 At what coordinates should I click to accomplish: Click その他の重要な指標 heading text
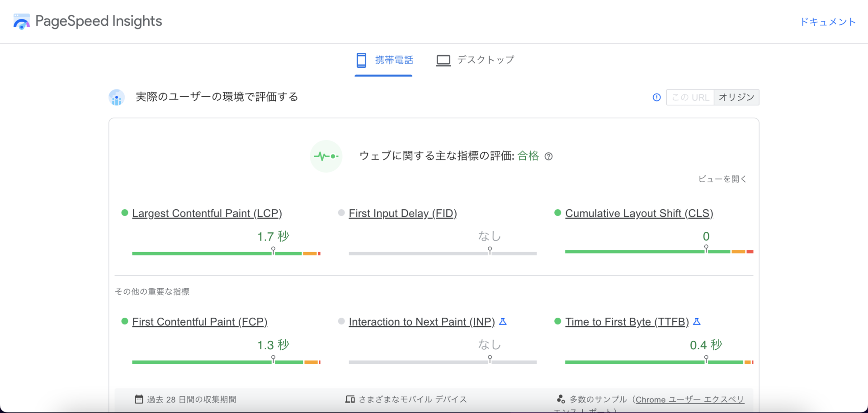coord(152,291)
